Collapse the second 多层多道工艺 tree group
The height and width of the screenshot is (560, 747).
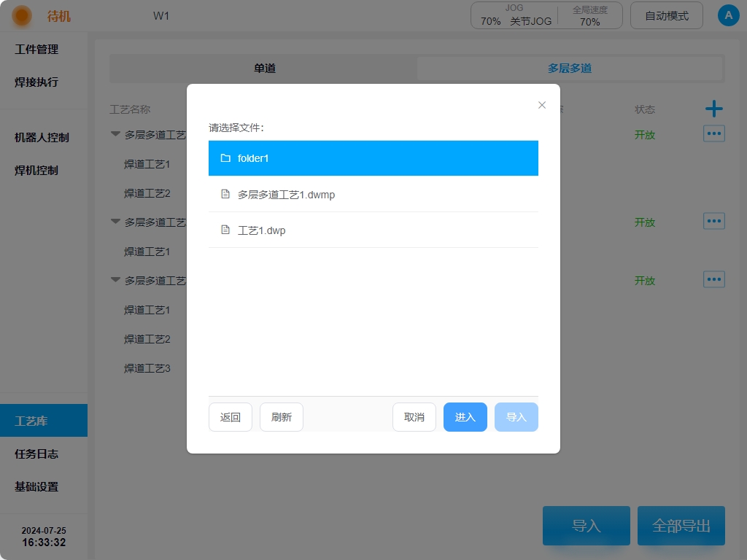[x=115, y=222]
